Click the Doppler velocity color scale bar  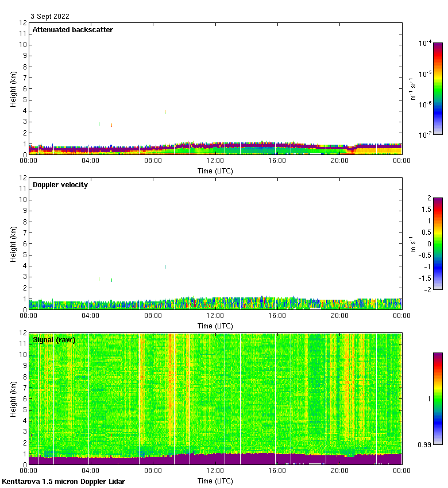[x=438, y=243]
